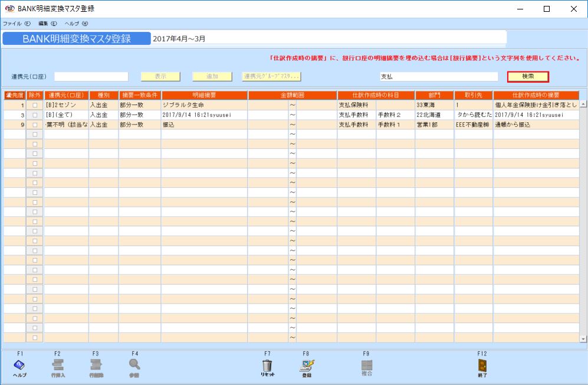Click the 連携元(口座) input field

coord(91,77)
